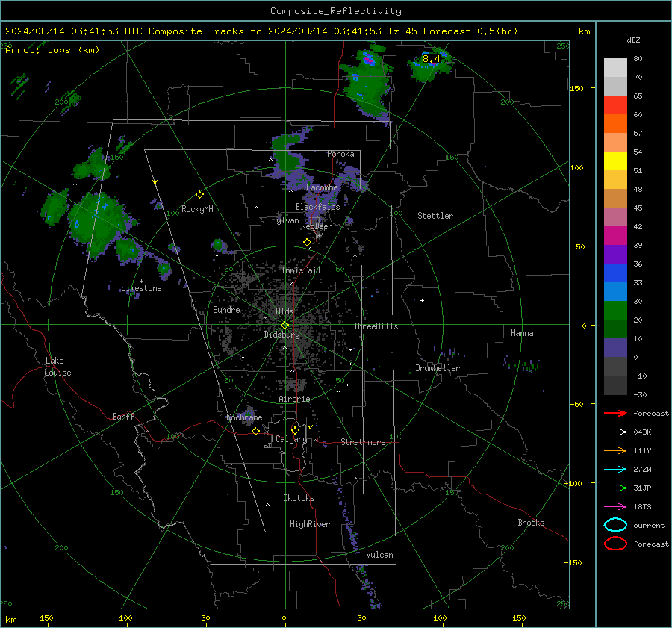Click the 'Annot: tops (km)' label
This screenshot has width=672, height=628.
point(52,50)
